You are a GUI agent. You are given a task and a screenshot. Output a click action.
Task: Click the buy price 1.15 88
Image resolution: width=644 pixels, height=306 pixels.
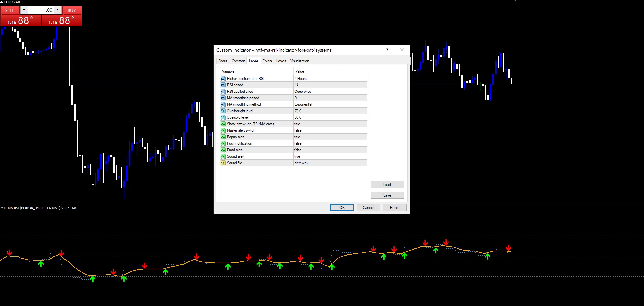point(61,20)
